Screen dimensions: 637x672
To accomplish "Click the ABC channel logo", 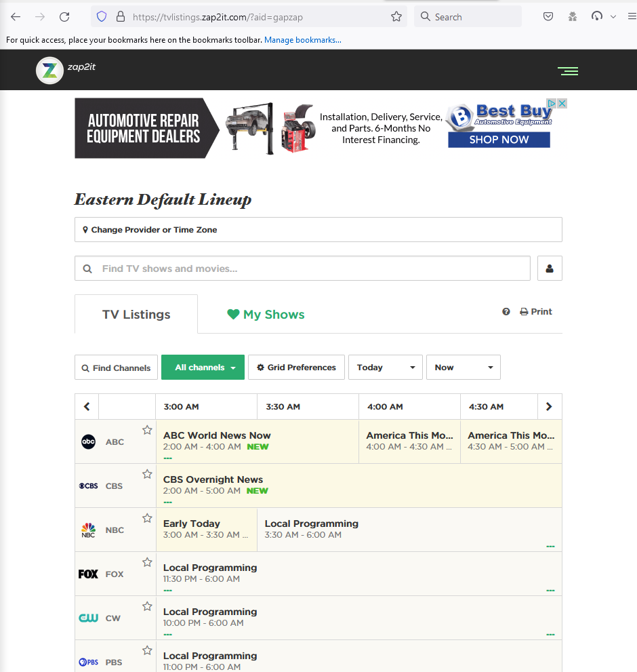I will [88, 442].
